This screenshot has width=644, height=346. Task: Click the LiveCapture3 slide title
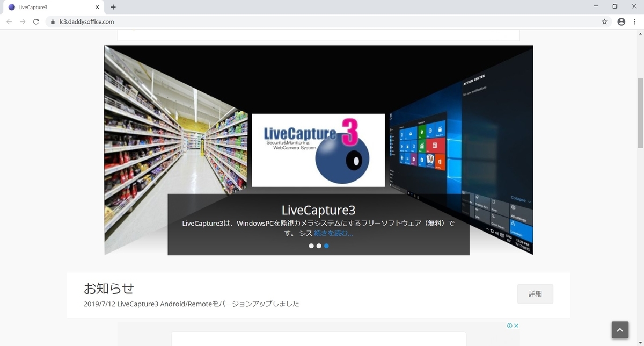318,210
